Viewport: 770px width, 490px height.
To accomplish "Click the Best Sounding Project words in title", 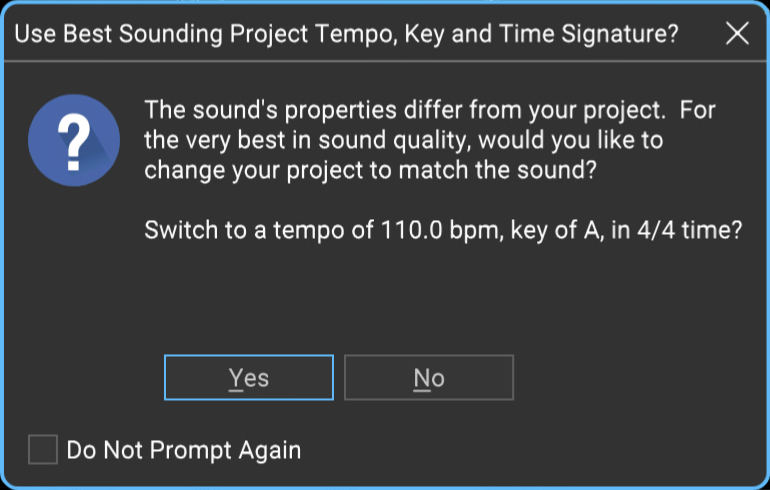I will pyautogui.click(x=186, y=34).
